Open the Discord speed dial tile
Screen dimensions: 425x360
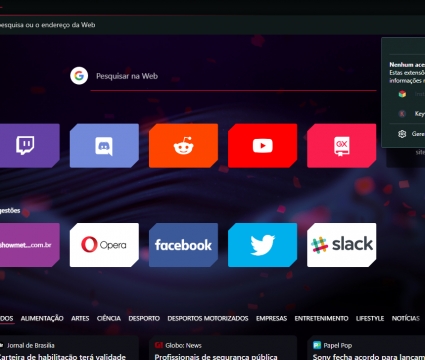[x=104, y=146]
